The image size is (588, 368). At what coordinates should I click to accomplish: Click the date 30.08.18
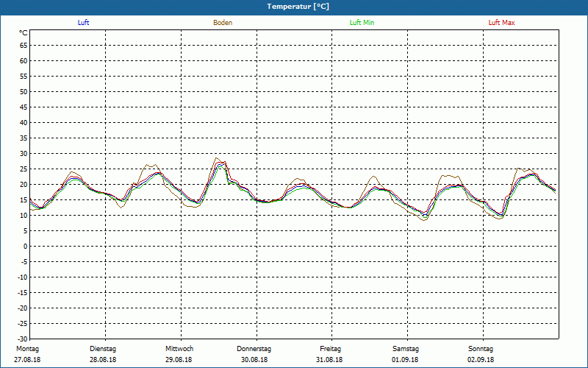[x=254, y=360]
